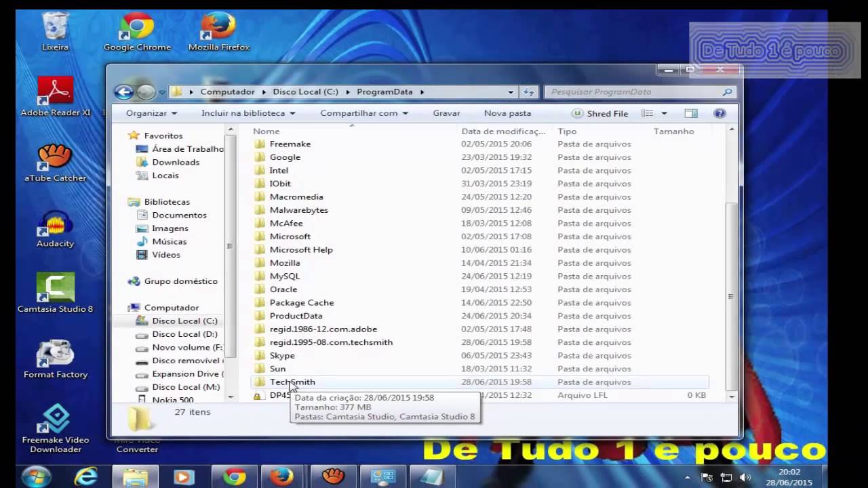The image size is (868, 488).
Task: Click the navigation pane vertical scrollbar
Action: [x=231, y=245]
